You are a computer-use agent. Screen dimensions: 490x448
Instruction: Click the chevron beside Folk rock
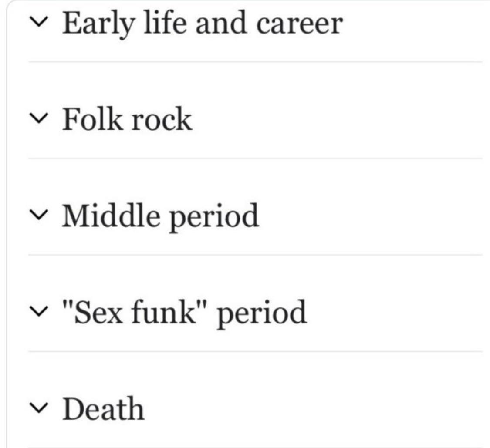click(x=39, y=118)
